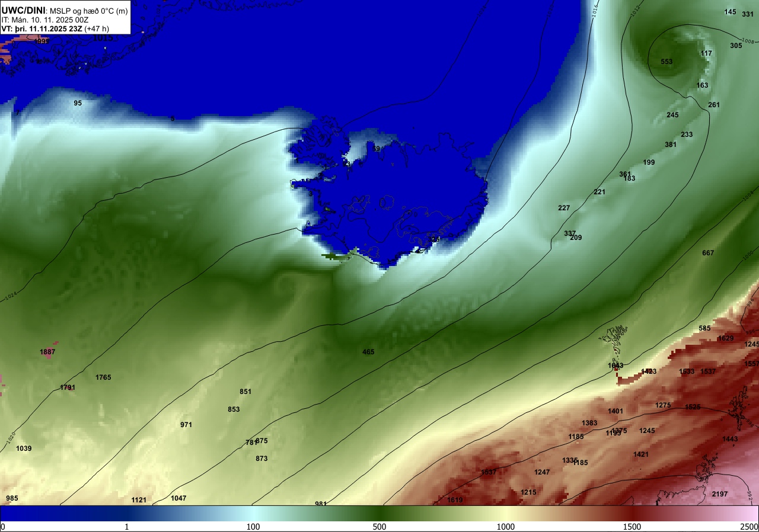
Task: Click the 1791 value
Action: [x=68, y=387]
